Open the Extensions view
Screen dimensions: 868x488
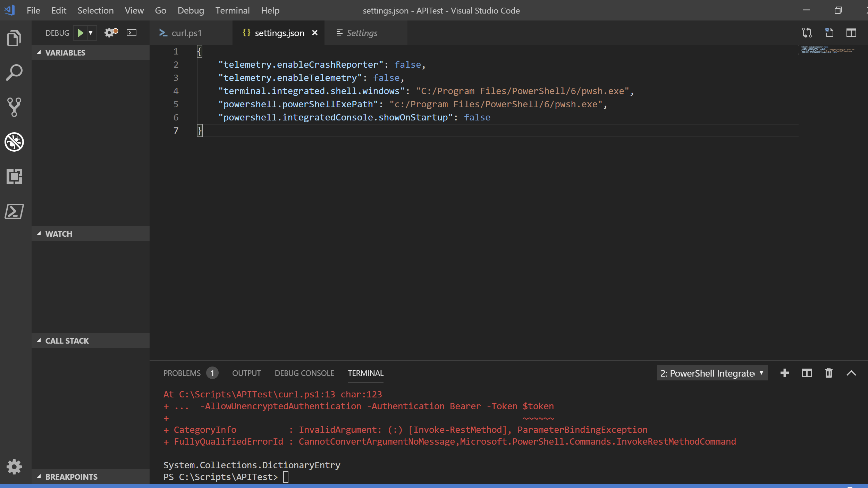click(14, 176)
